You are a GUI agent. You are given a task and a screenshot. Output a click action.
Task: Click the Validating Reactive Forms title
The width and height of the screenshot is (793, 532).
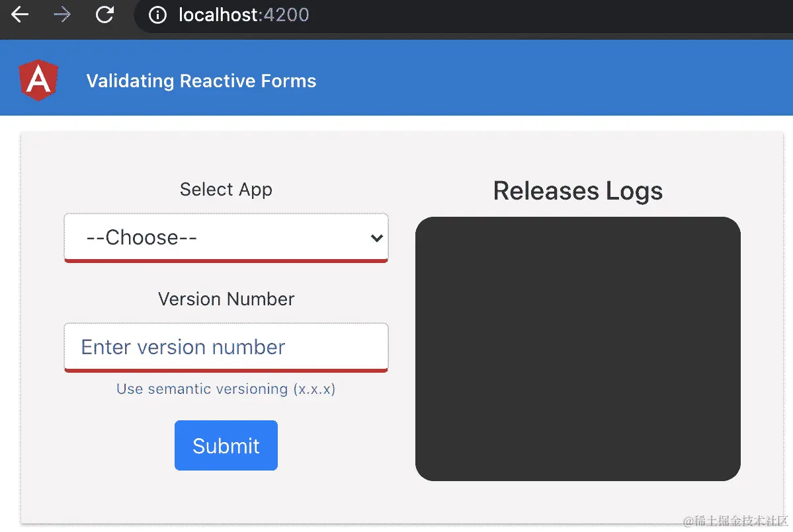coord(201,81)
